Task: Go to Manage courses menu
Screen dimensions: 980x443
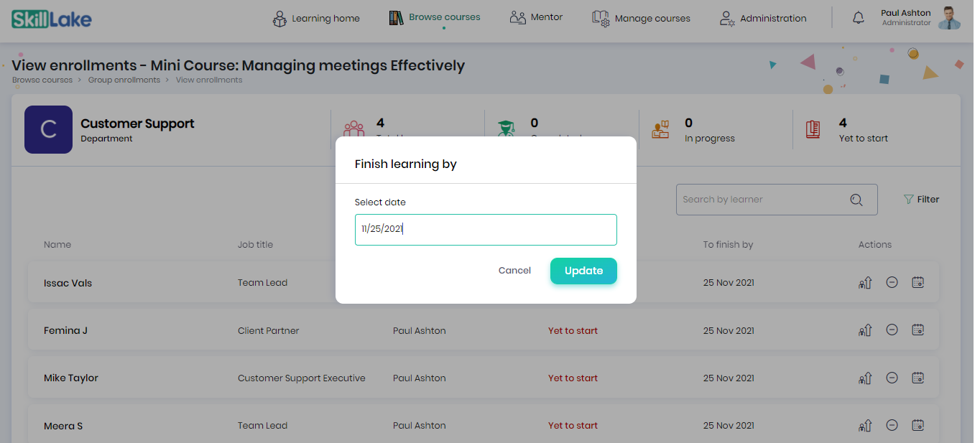Action: 641,18
